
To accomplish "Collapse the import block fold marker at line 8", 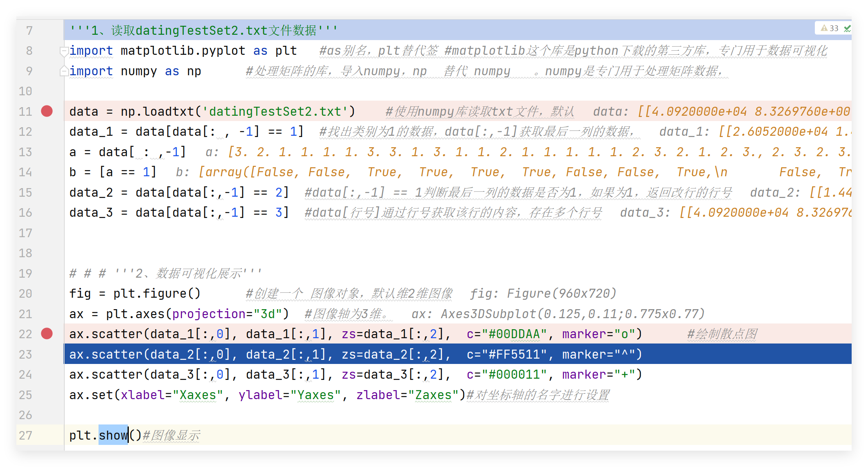I will [64, 51].
